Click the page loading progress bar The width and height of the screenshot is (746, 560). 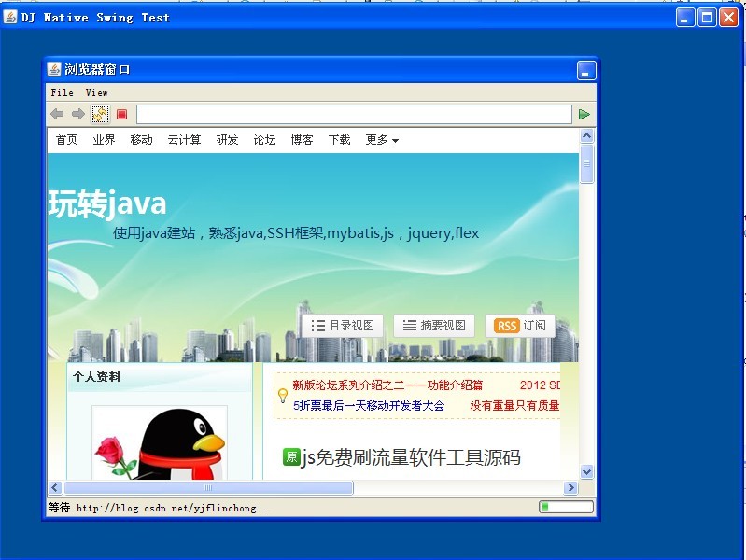[566, 507]
